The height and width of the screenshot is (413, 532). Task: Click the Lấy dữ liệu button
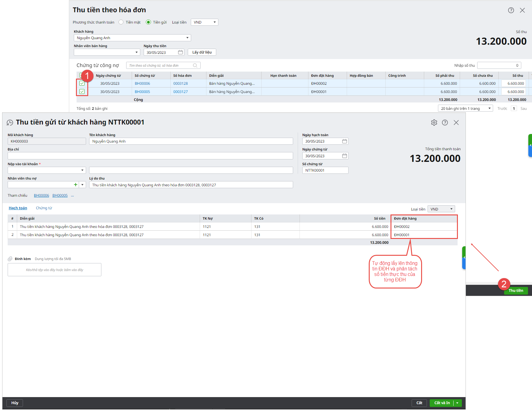[202, 52]
